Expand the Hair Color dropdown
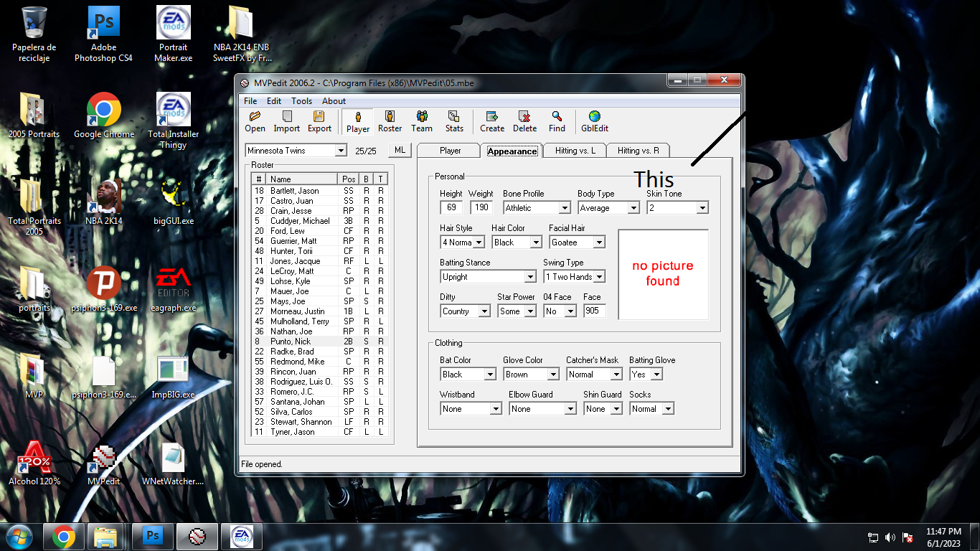The image size is (980, 551). point(536,242)
